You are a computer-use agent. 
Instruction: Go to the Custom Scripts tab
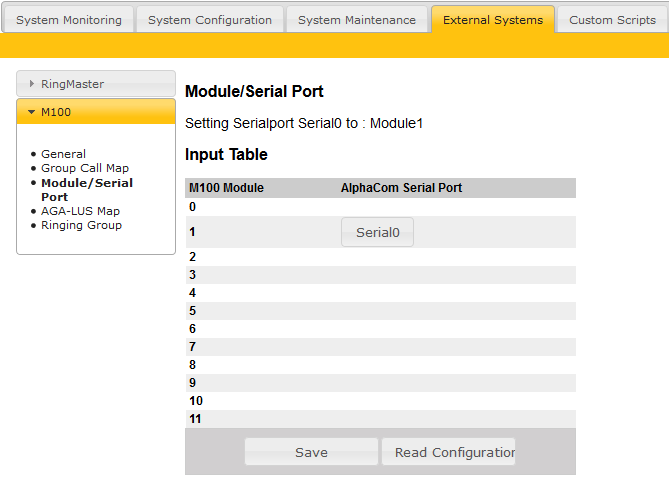[x=612, y=20]
